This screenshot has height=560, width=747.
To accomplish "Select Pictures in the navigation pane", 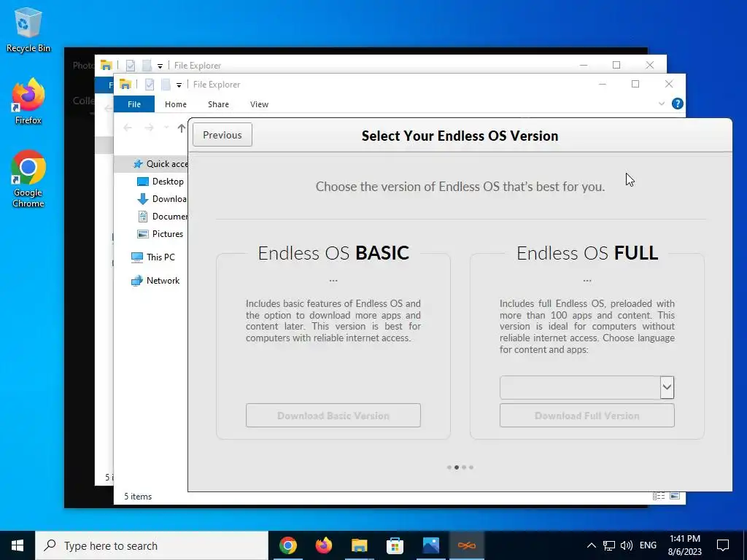I will [x=160, y=234].
